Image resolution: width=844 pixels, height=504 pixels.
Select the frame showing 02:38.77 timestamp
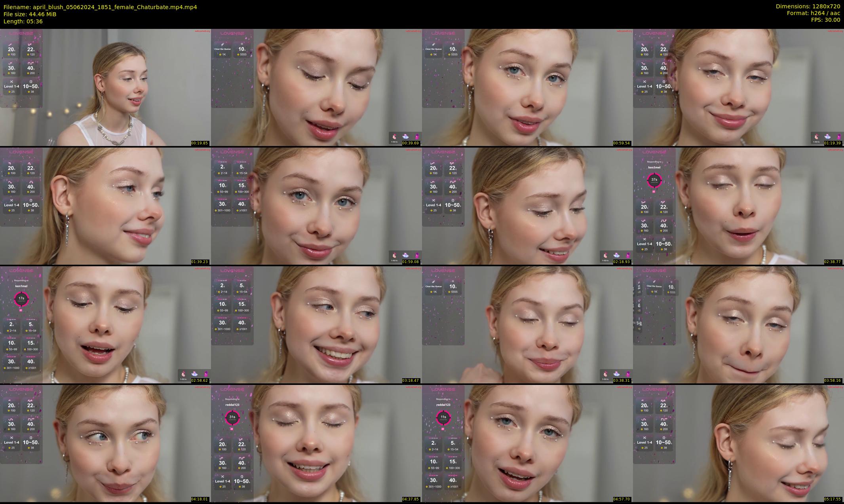738,206
